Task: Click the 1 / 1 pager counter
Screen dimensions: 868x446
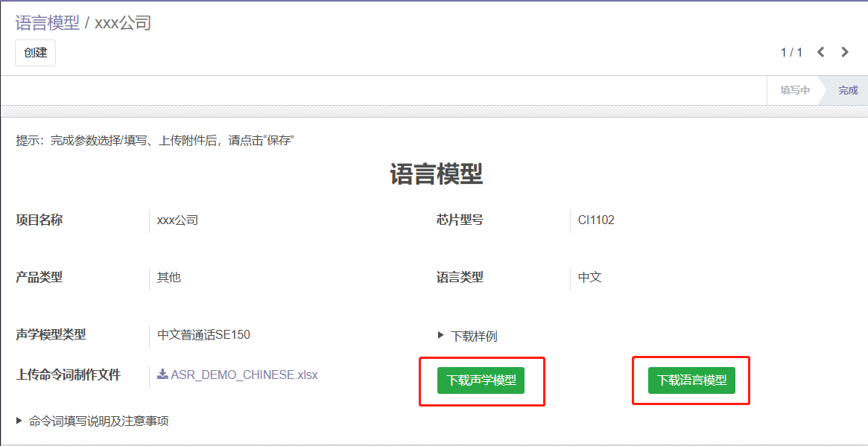Action: coord(791,53)
